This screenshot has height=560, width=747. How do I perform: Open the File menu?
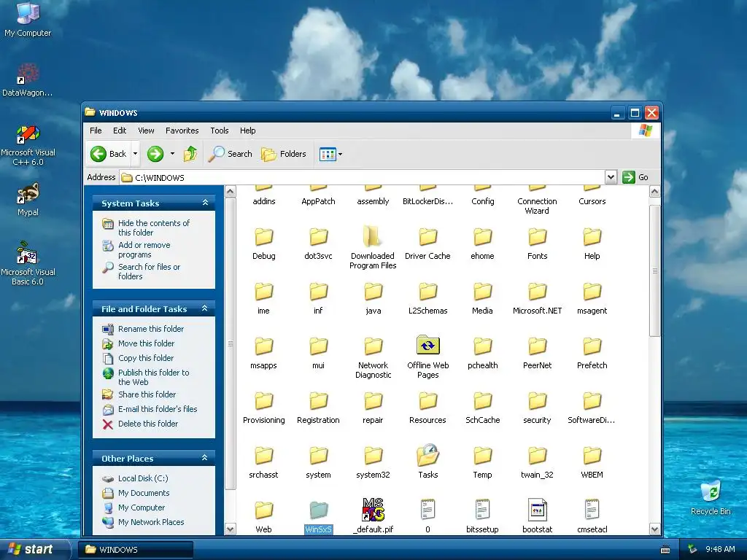(x=96, y=131)
